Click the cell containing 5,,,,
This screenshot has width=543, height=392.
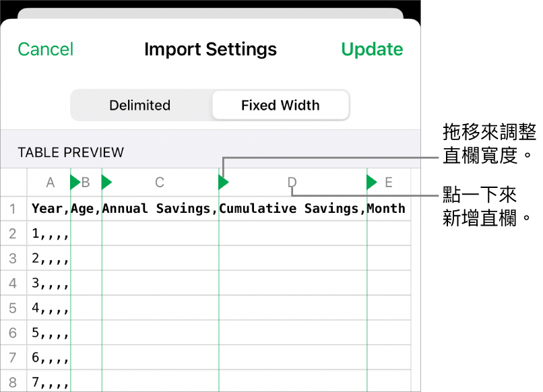49,333
